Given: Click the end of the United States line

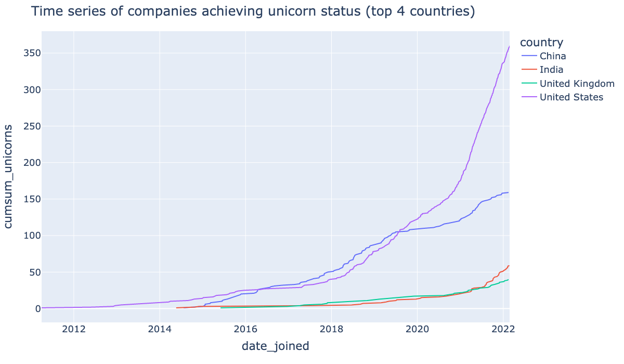Looking at the screenshot, I should pos(509,46).
